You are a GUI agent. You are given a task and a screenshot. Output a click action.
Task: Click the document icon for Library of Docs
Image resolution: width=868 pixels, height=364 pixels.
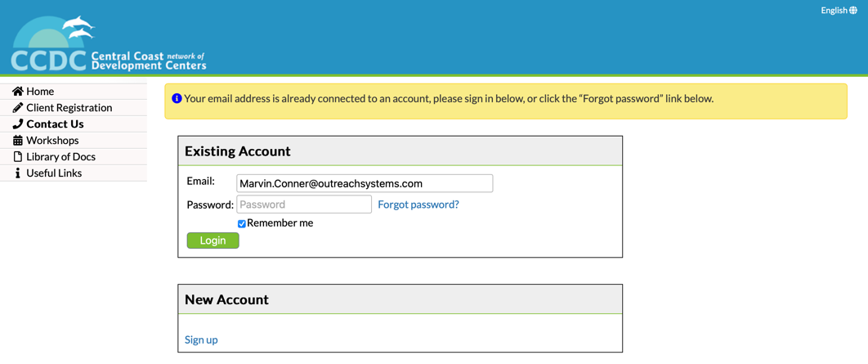coord(17,157)
